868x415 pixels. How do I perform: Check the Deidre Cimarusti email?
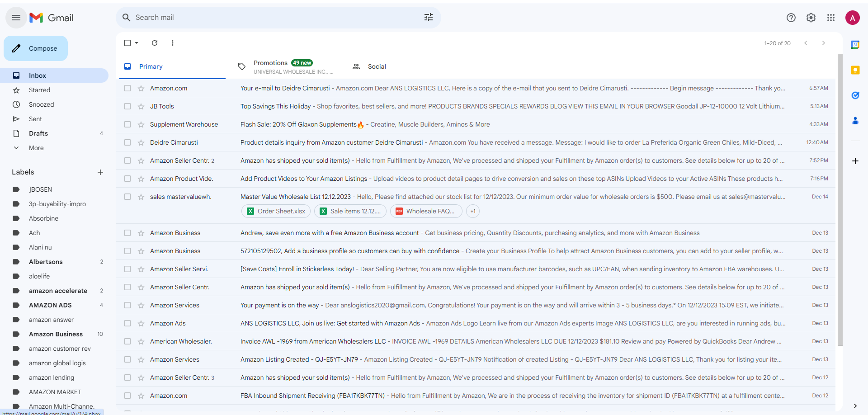[127, 142]
